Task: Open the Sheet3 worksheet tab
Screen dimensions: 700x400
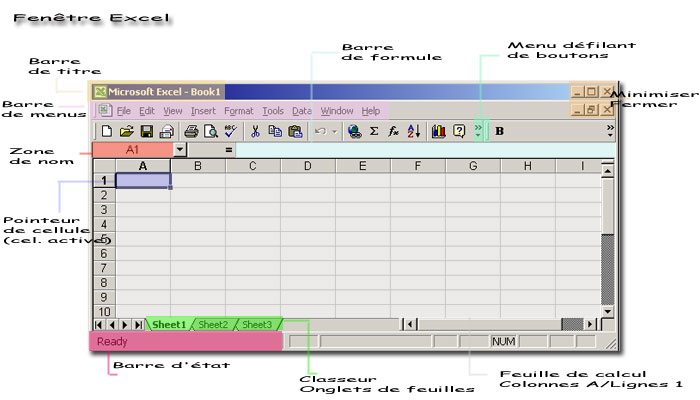Action: click(257, 324)
